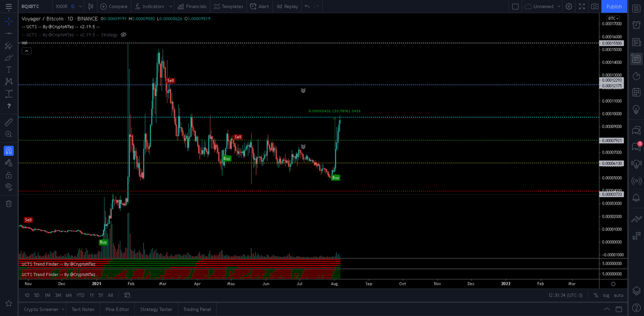Open the Indicators dialog
This screenshot has width=644, height=316.
tap(150, 6)
